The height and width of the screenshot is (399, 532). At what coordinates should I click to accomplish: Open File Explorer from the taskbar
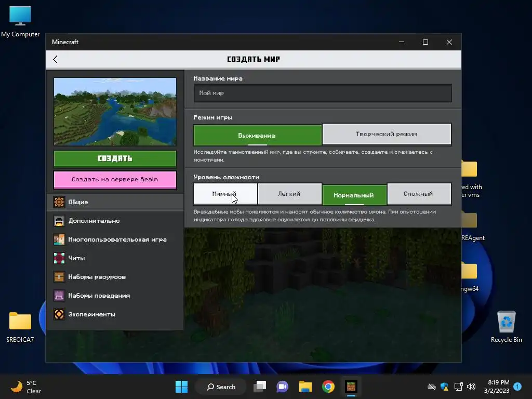click(305, 387)
